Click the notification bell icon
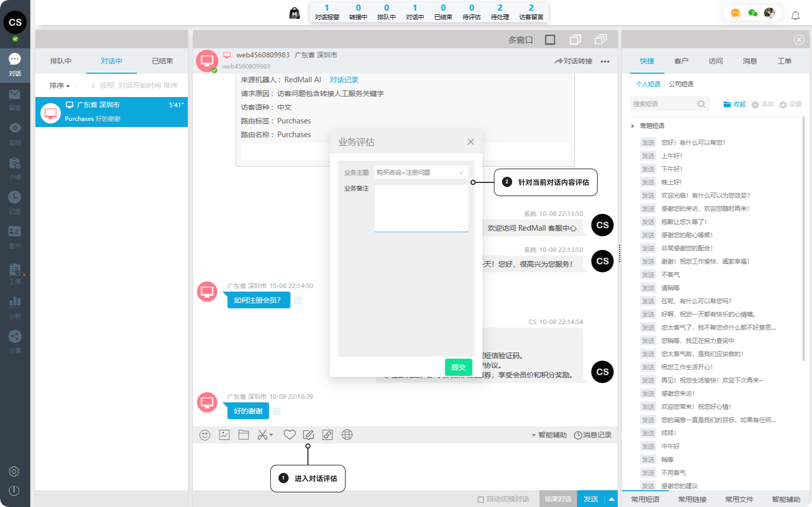This screenshot has width=812, height=507. [795, 15]
